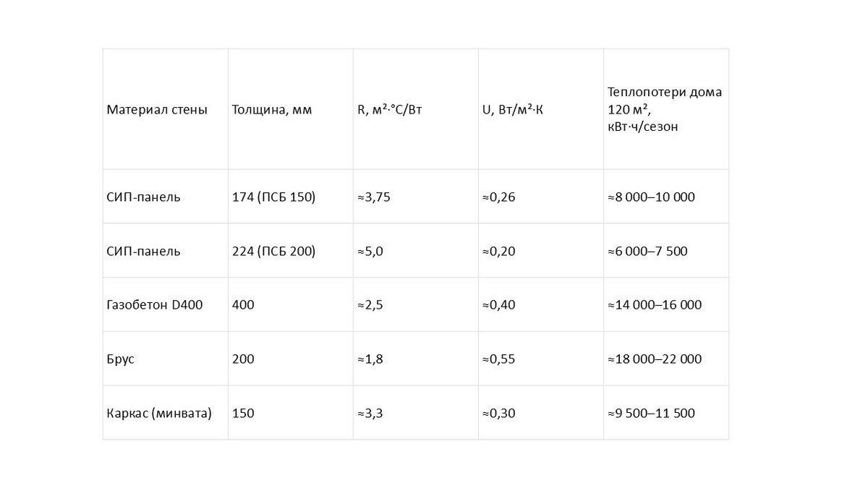The image size is (868, 488).
Task: Select the 'Газобетон D400' row label
Action: pyautogui.click(x=165, y=304)
